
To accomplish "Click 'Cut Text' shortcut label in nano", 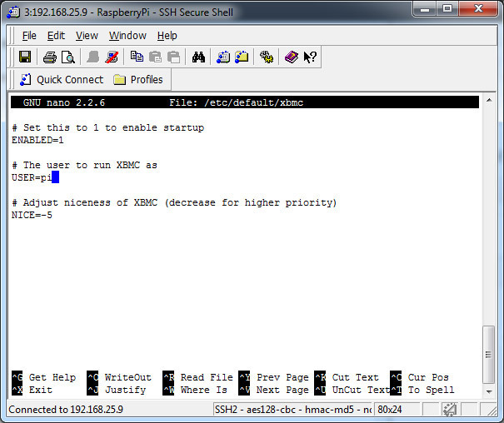I will 355,377.
